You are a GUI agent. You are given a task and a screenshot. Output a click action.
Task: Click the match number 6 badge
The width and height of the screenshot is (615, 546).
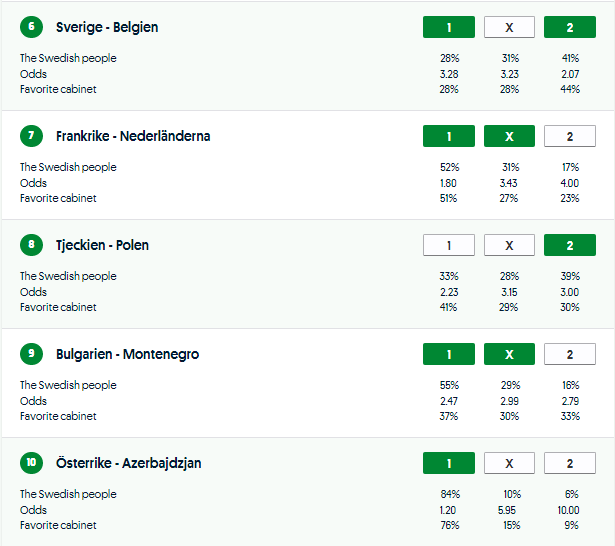[31, 27]
